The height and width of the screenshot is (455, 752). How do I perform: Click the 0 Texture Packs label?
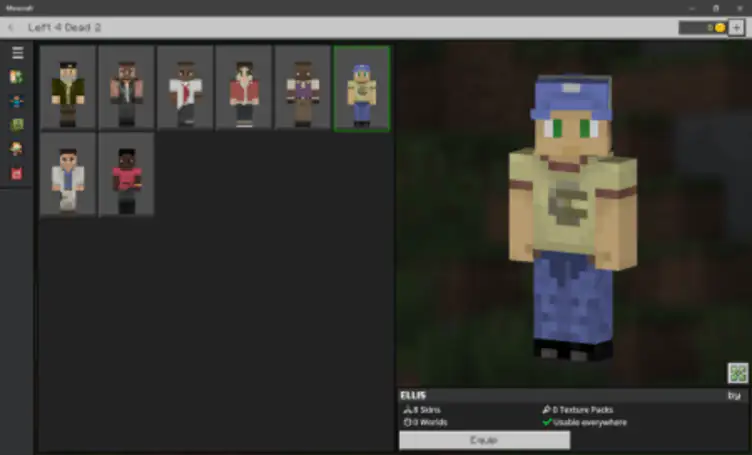click(x=578, y=410)
